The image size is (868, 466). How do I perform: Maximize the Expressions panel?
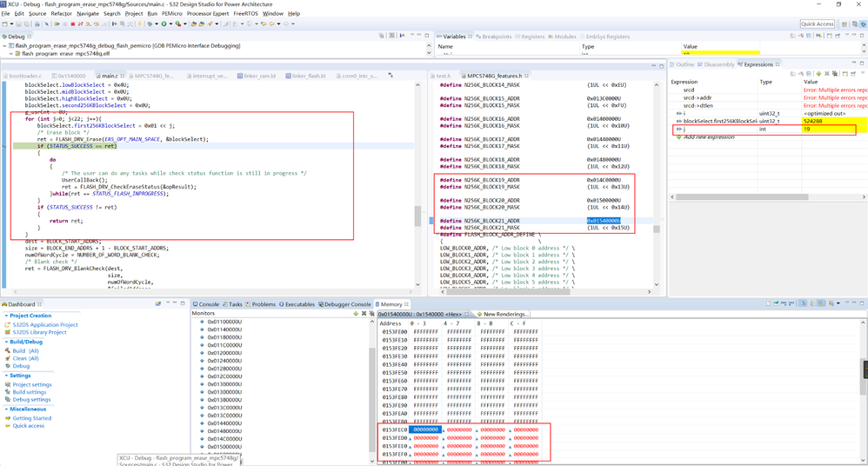pos(862,63)
